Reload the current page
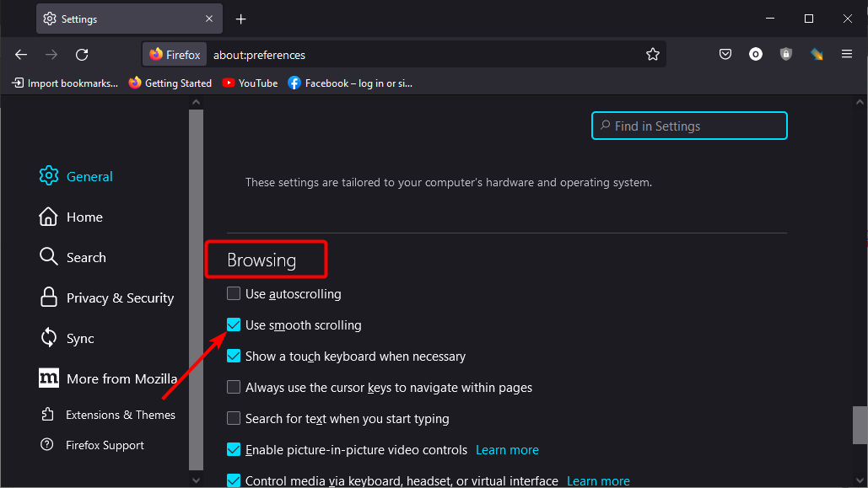Image resolution: width=868 pixels, height=488 pixels. click(x=82, y=54)
